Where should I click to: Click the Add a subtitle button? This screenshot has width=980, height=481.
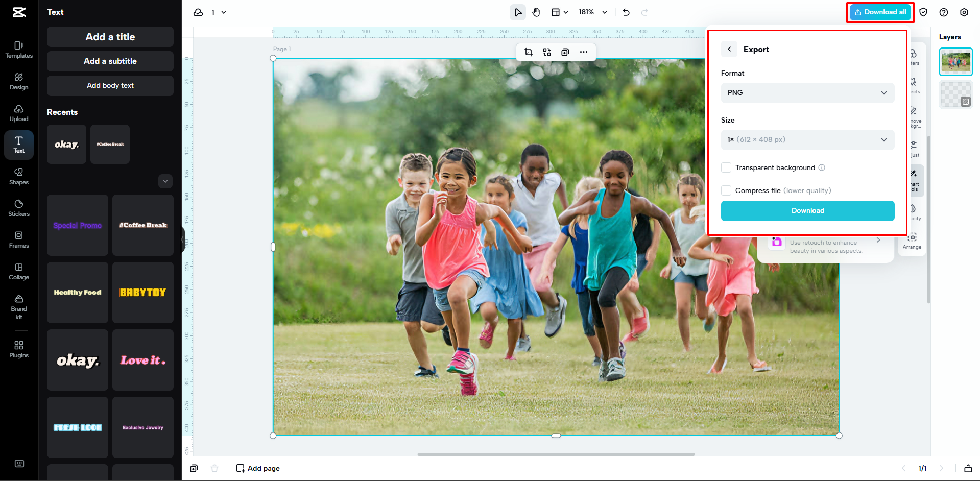(x=110, y=61)
